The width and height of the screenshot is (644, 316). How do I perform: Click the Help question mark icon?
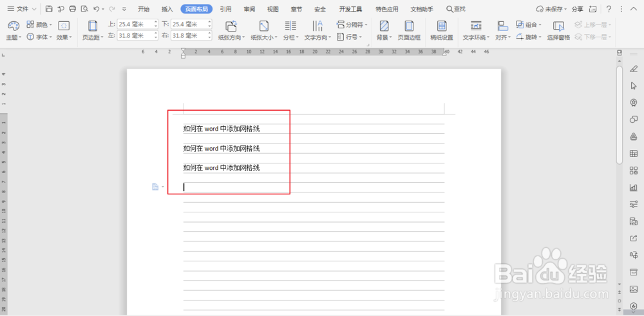coord(609,9)
